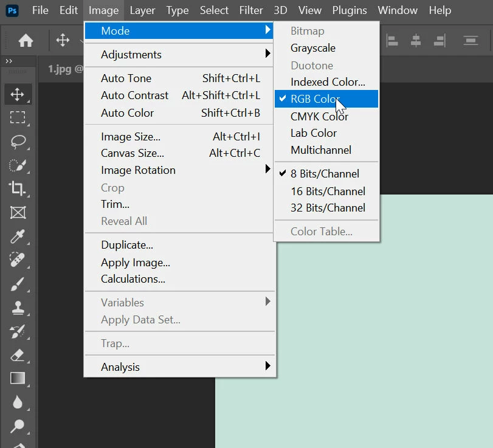Open the File menu
493x448 pixels.
[40, 10]
